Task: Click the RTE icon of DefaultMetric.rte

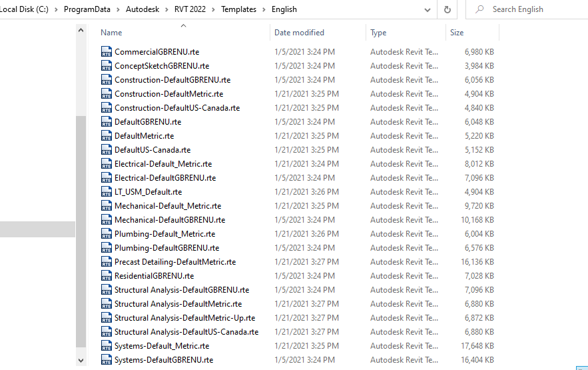Action: click(107, 136)
